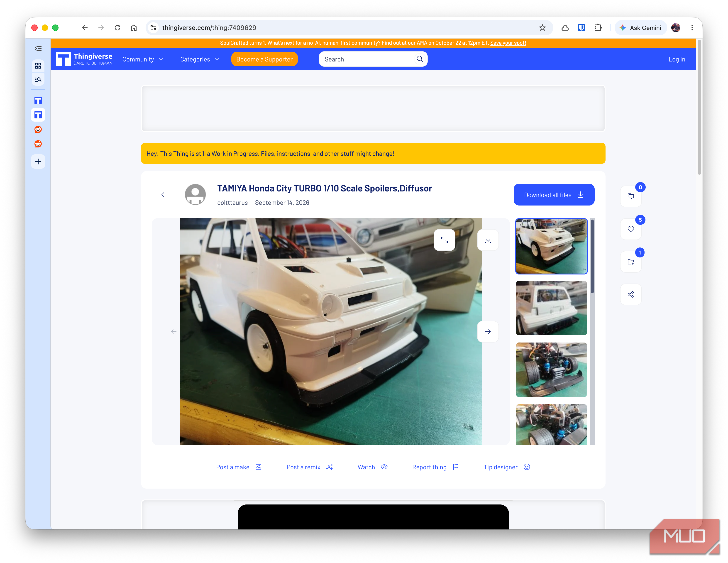Screen dimensions: 728x563
Task: Click the Ask Gemini button
Action: 640,28
